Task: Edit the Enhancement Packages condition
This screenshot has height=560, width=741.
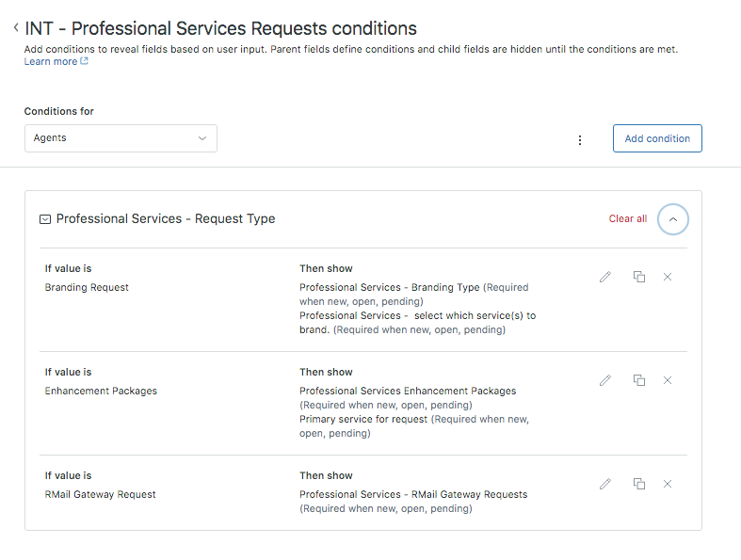Action: click(605, 380)
